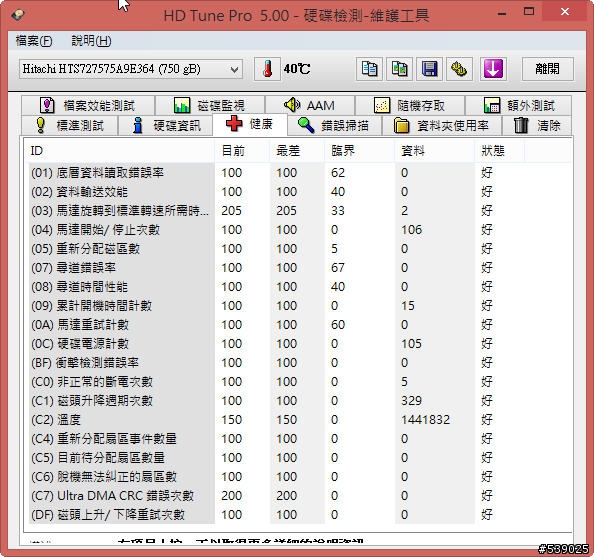
Task: Click the data value 106
Action: click(411, 230)
